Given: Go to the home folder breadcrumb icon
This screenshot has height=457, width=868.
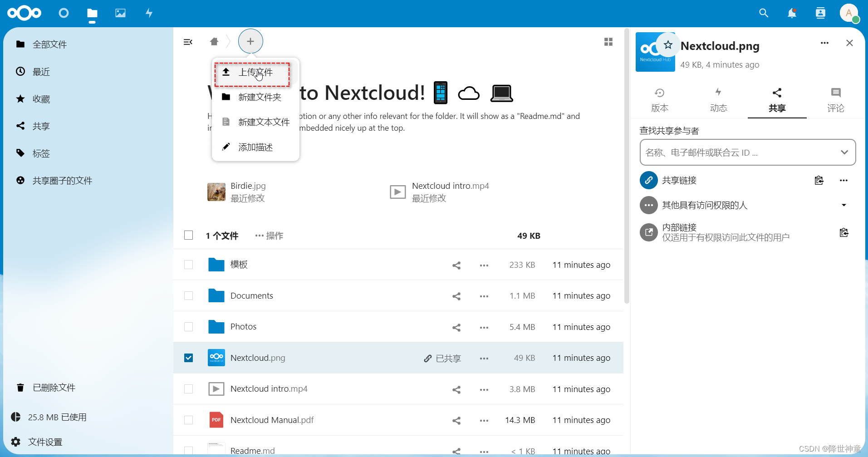Looking at the screenshot, I should 214,42.
